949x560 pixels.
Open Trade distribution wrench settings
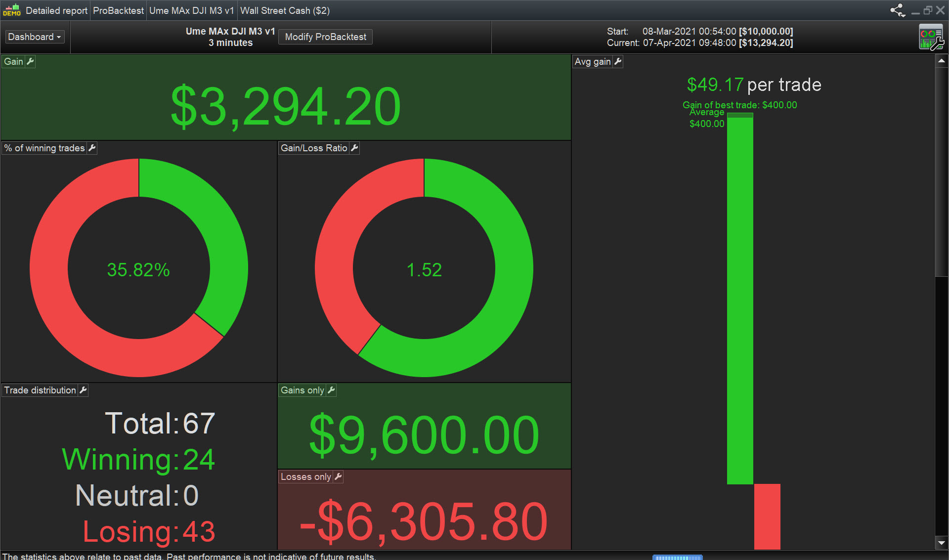(83, 390)
